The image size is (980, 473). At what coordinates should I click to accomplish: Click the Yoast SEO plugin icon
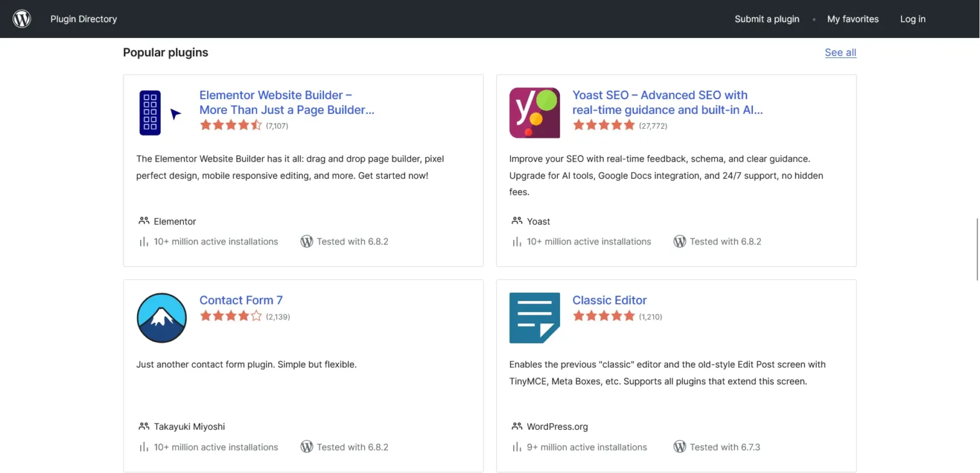tap(534, 113)
